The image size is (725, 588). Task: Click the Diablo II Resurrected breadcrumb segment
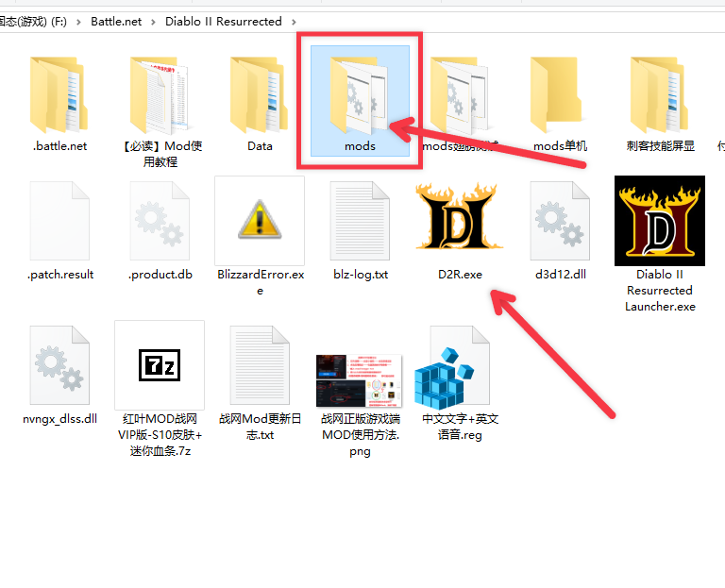(224, 22)
